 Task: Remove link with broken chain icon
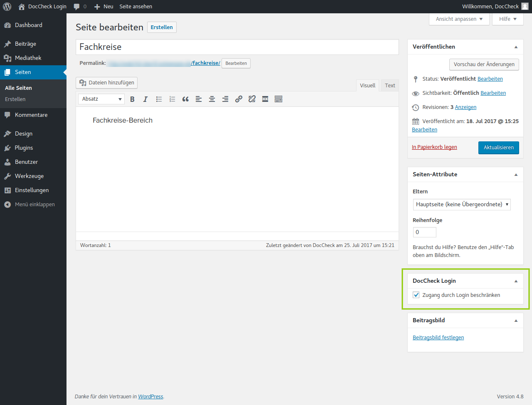coord(252,99)
